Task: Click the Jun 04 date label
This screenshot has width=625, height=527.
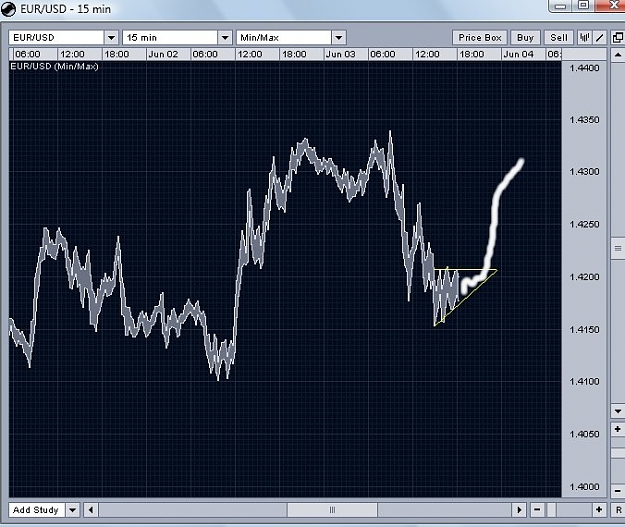Action: click(518, 54)
